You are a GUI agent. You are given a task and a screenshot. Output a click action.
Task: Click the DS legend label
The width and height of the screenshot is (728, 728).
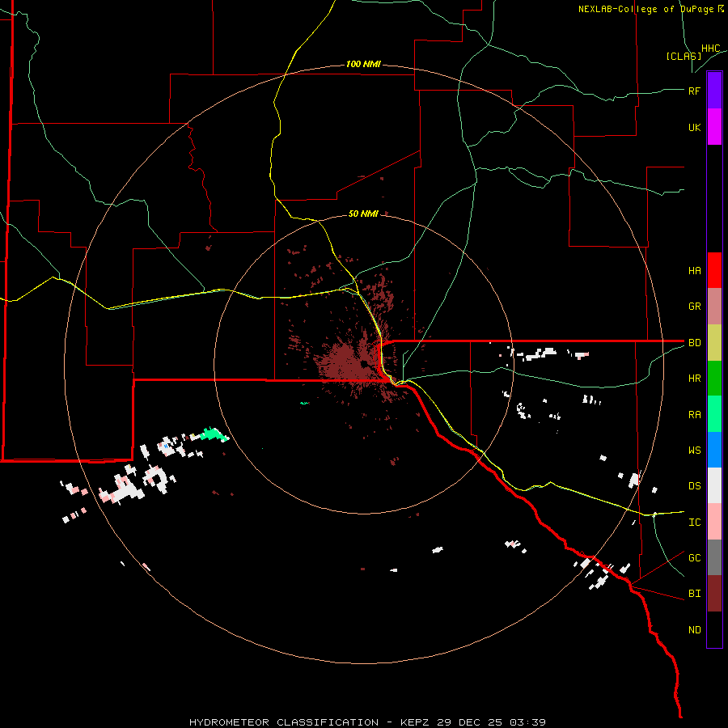click(694, 486)
